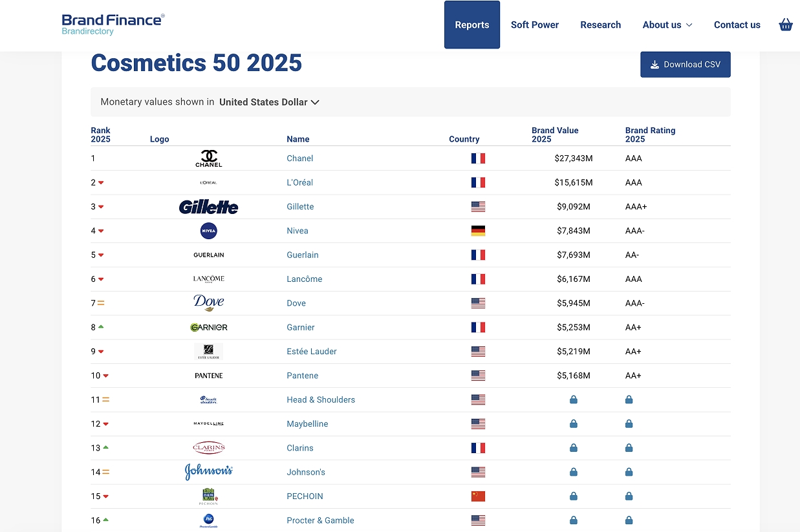Click the Gillette logo image
The width and height of the screenshot is (800, 532).
coord(209,207)
